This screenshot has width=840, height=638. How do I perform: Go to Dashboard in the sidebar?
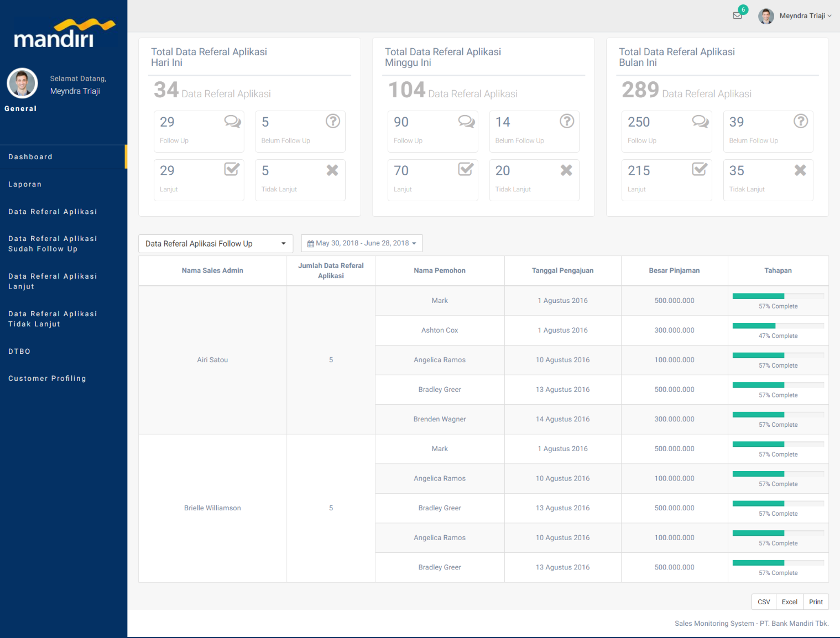pyautogui.click(x=64, y=157)
